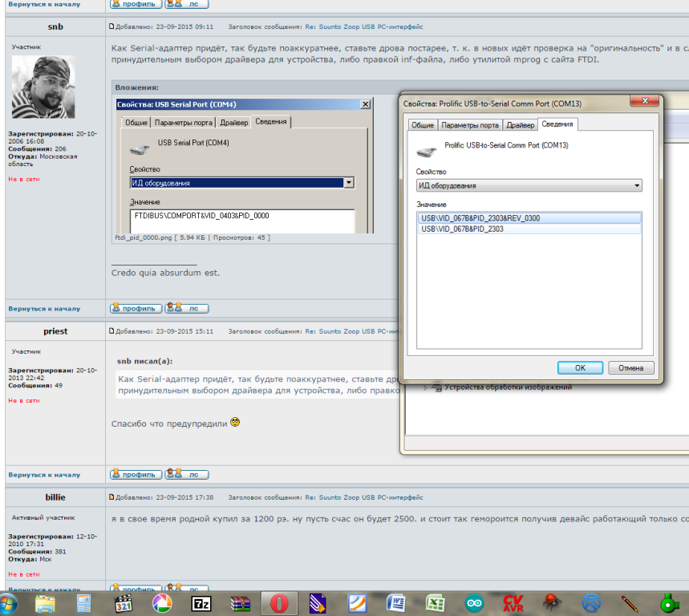This screenshot has width=689, height=616.
Task: Click the serial port device icon in Prolific dialog
Action: (426, 152)
